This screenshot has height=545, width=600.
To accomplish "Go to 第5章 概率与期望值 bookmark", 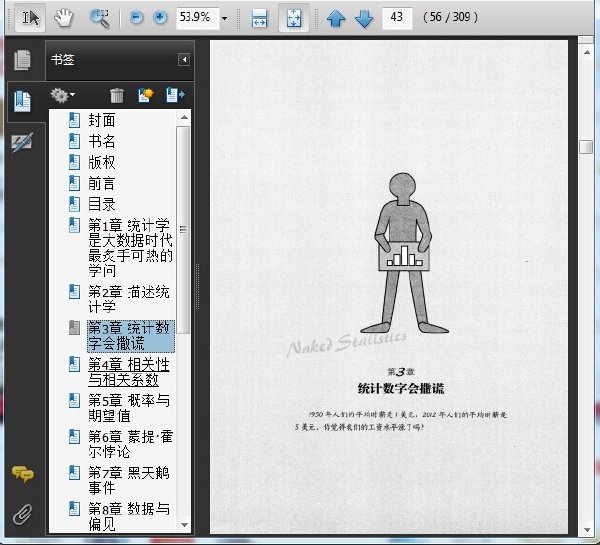I will pyautogui.click(x=129, y=408).
